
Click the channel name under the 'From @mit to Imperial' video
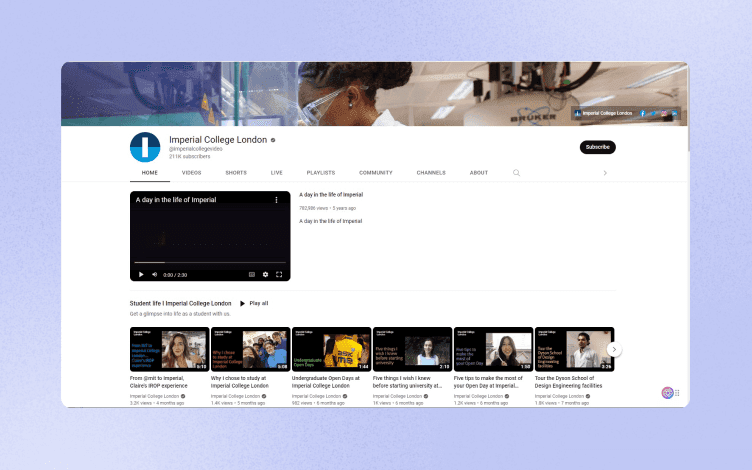coord(154,397)
